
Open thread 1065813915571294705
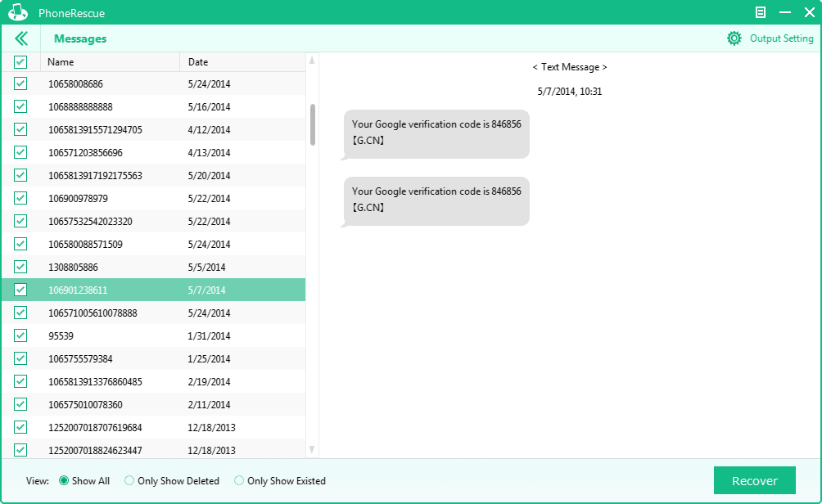click(x=154, y=129)
